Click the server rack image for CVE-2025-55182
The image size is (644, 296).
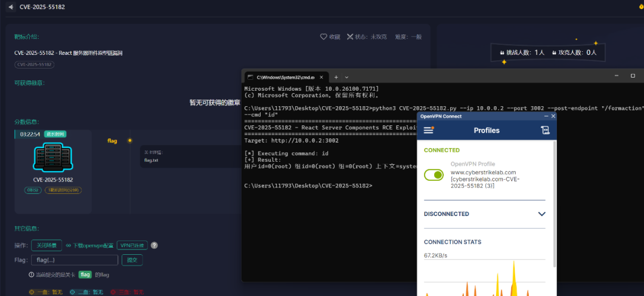pos(53,157)
